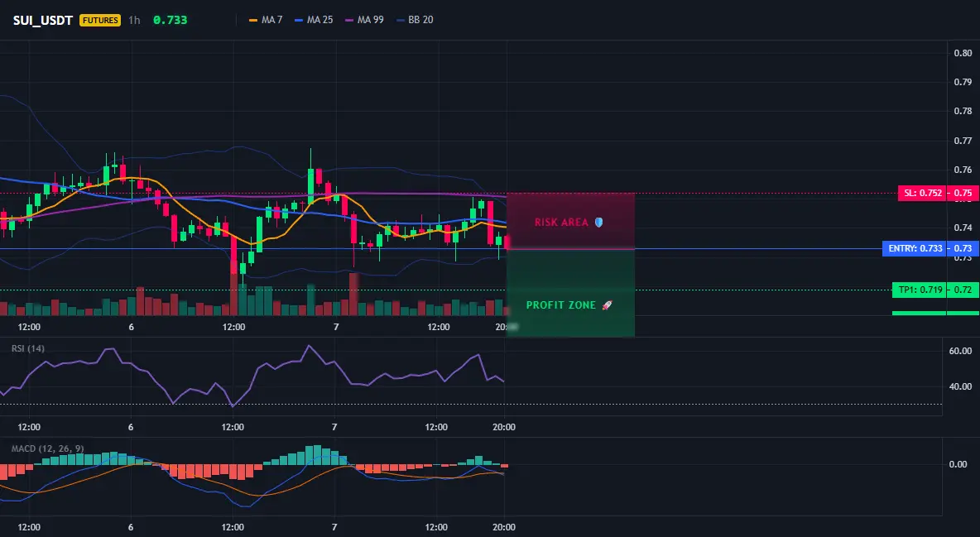
Task: Click the red SL label on the price axis
Action: [x=963, y=193]
